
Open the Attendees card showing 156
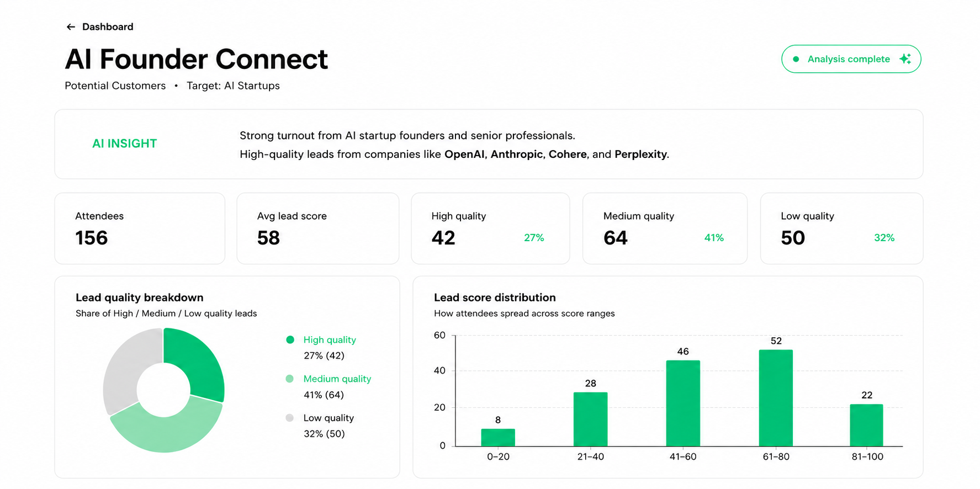point(140,228)
